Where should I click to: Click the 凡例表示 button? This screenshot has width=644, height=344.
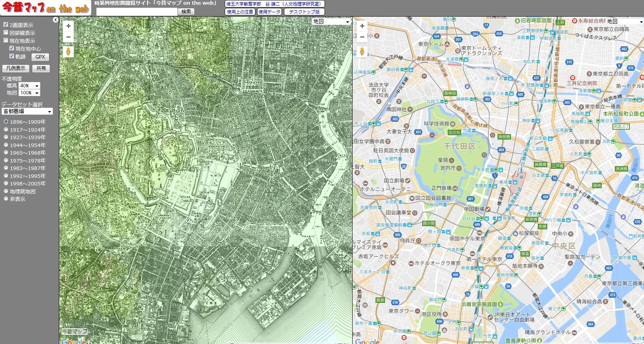tap(16, 68)
